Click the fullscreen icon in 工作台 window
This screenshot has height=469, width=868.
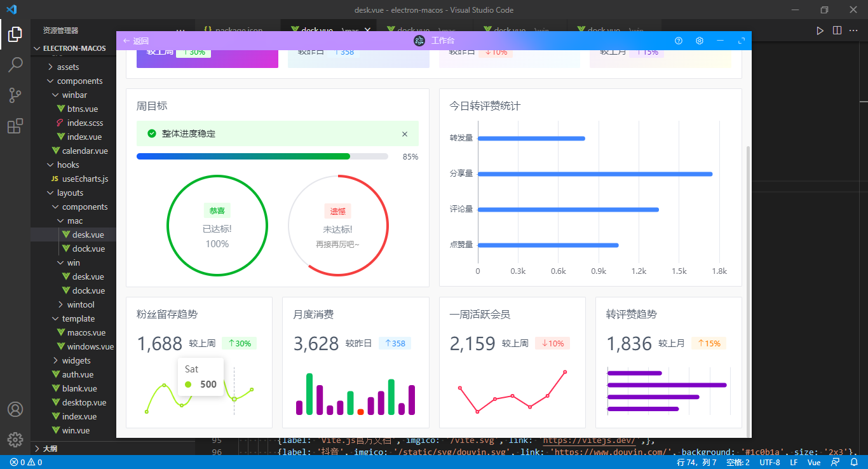click(741, 41)
